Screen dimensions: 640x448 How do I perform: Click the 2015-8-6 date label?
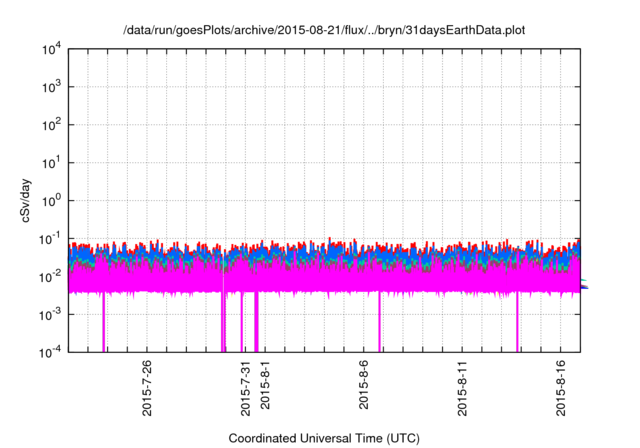tap(363, 384)
